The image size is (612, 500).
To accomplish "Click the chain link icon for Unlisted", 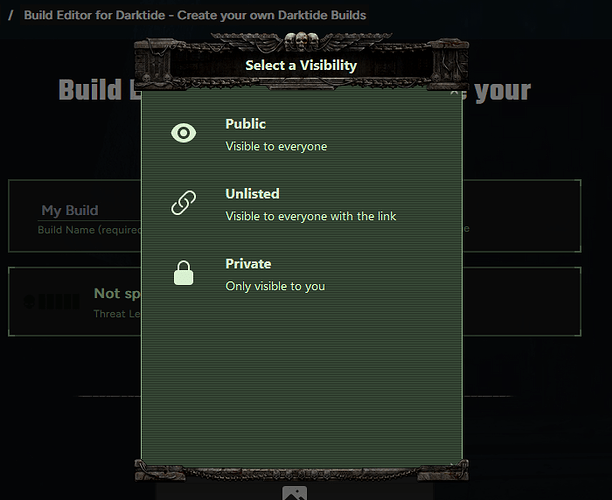I will pyautogui.click(x=183, y=203).
